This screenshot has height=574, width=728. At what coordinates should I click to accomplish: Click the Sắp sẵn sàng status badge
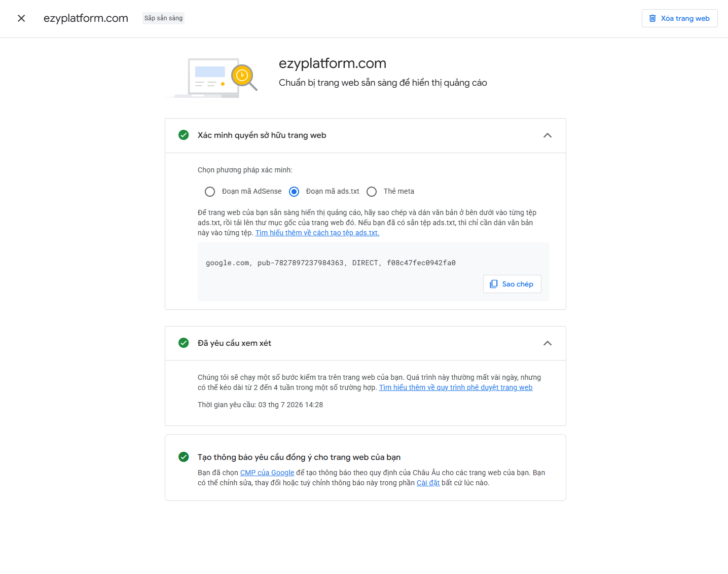pyautogui.click(x=163, y=18)
